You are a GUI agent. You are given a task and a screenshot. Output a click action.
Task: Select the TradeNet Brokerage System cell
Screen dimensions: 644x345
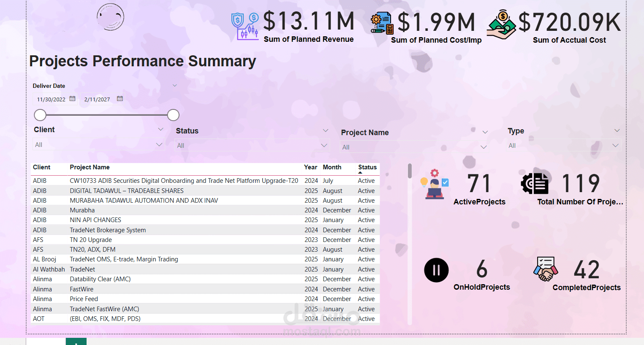point(108,230)
